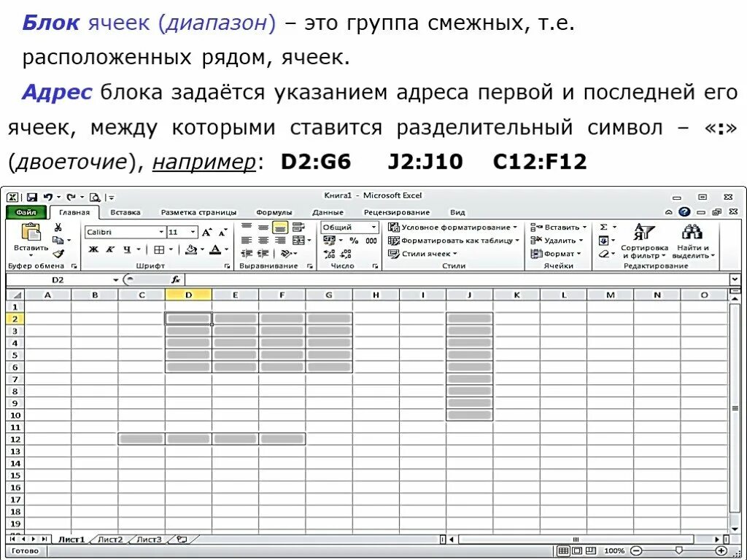Increase indent icon in alignment group
Screen dimensions: 747x560
tap(263, 254)
